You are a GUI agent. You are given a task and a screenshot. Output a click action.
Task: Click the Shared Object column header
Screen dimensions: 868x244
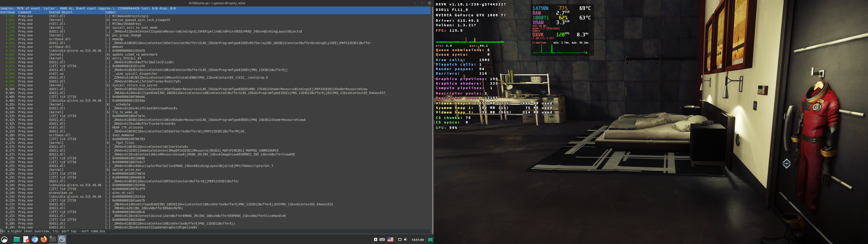(61, 12)
